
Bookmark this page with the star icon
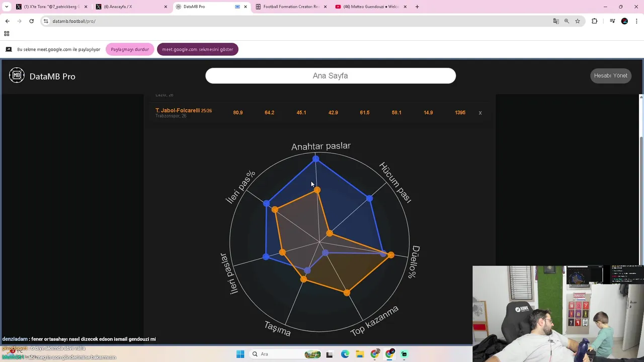point(578,21)
